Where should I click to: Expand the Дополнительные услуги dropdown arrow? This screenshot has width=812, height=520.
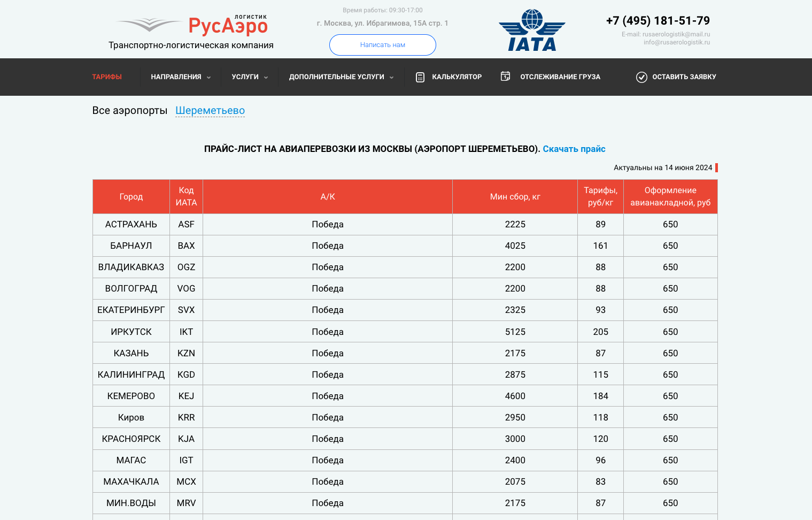(x=391, y=78)
